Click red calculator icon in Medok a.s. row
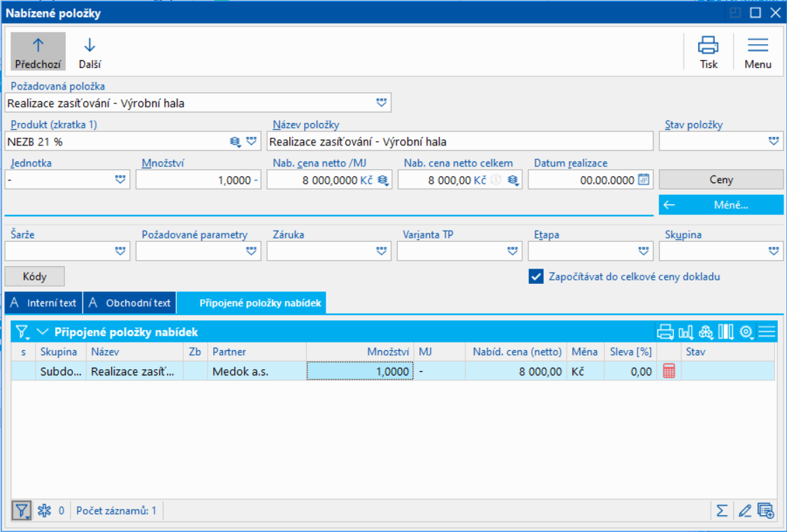 pos(669,371)
